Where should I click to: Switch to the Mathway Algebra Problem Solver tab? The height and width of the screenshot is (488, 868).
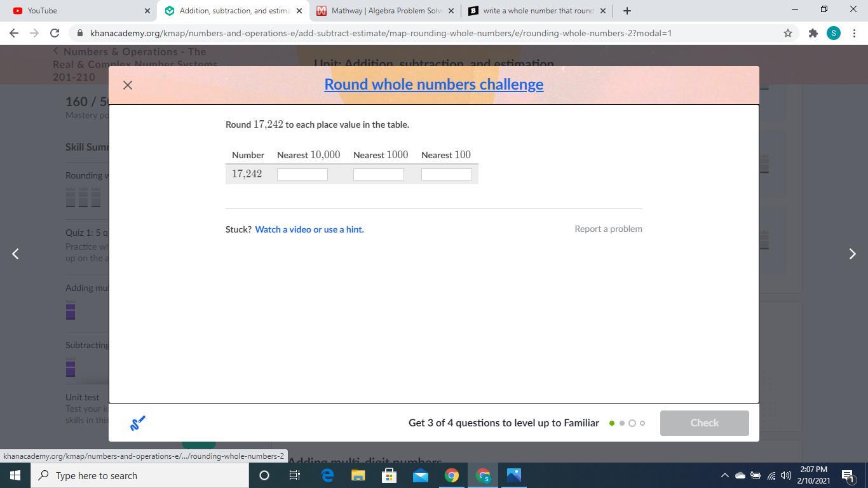(x=384, y=11)
